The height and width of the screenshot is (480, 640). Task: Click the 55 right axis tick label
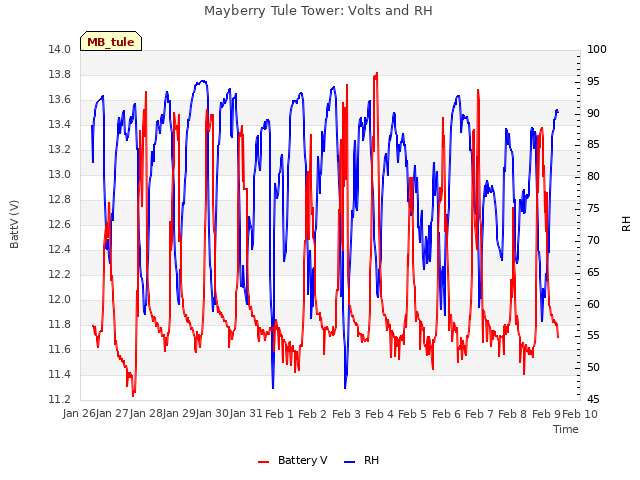593,336
